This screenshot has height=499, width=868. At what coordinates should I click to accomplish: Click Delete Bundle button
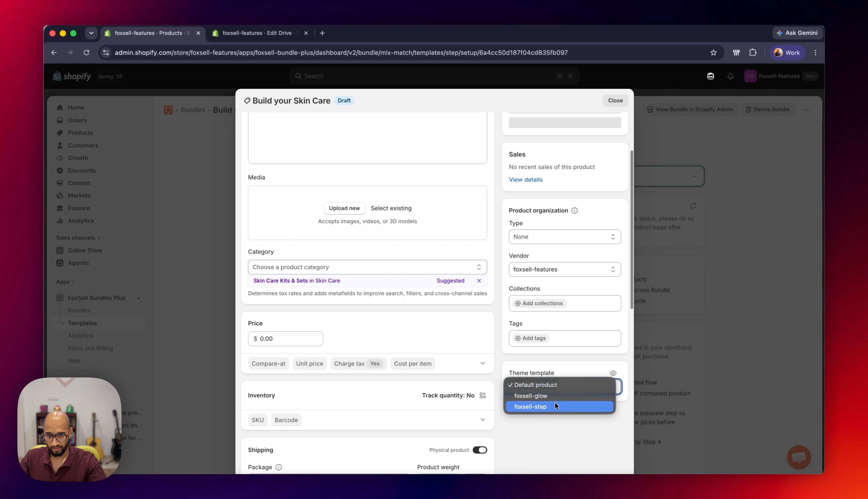click(767, 109)
